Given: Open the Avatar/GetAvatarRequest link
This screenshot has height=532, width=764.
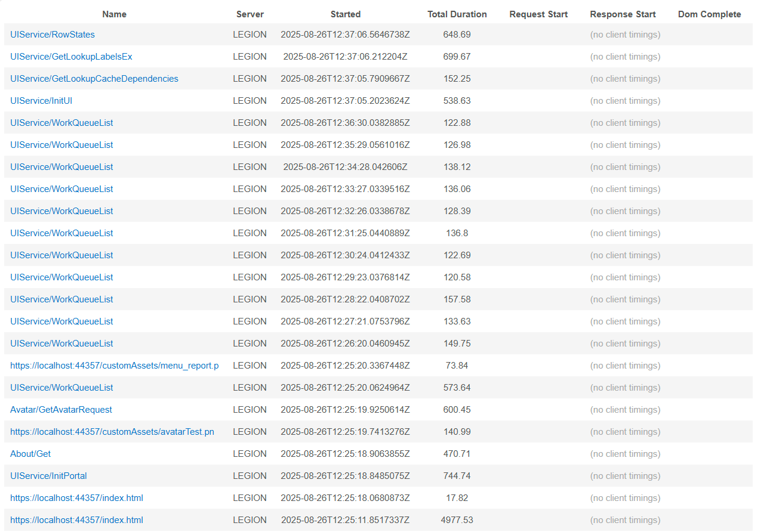Looking at the screenshot, I should pos(61,410).
